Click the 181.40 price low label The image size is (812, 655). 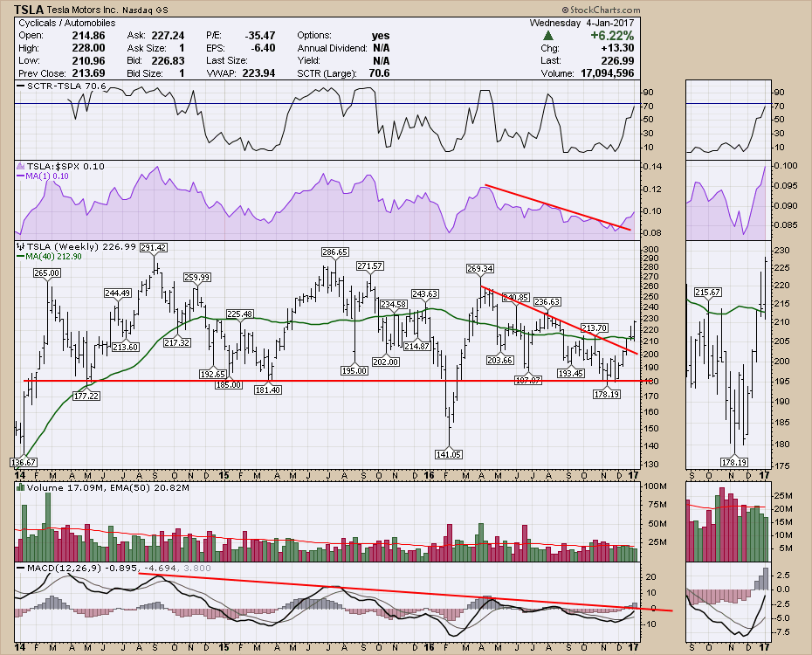pyautogui.click(x=268, y=390)
